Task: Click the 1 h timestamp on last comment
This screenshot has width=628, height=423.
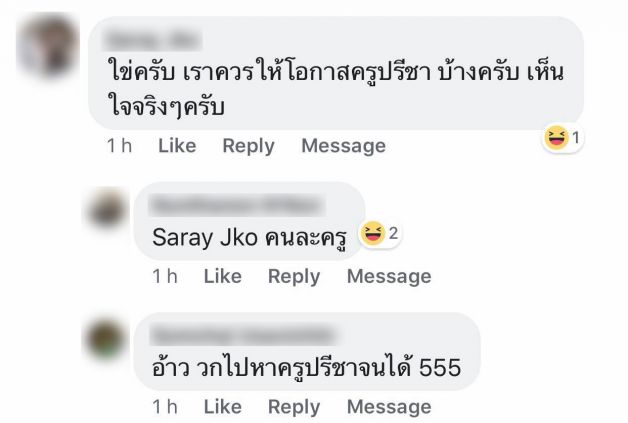Action: [165, 407]
